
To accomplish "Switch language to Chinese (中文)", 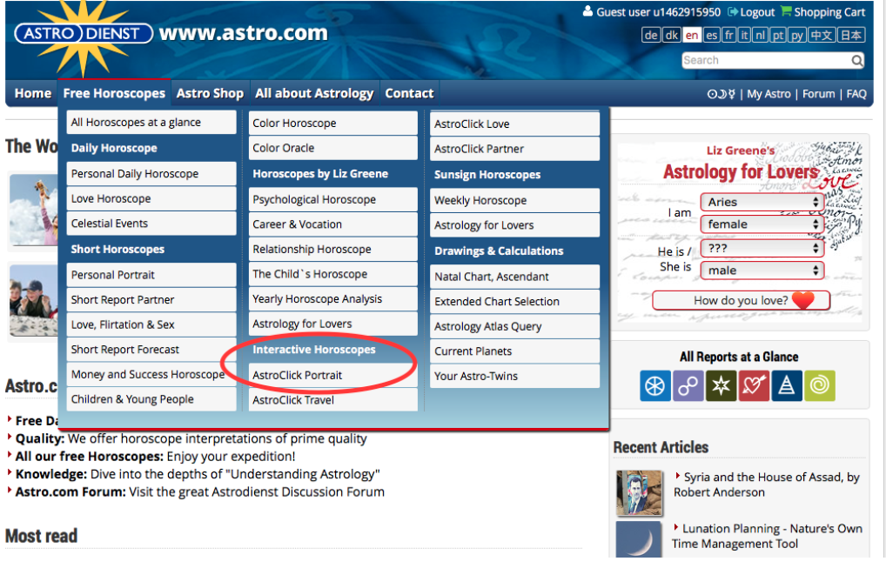I will pyautogui.click(x=821, y=35).
